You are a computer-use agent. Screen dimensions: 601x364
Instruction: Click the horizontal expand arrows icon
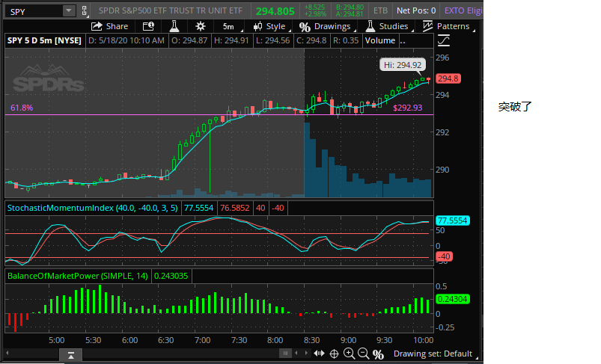[x=319, y=354]
